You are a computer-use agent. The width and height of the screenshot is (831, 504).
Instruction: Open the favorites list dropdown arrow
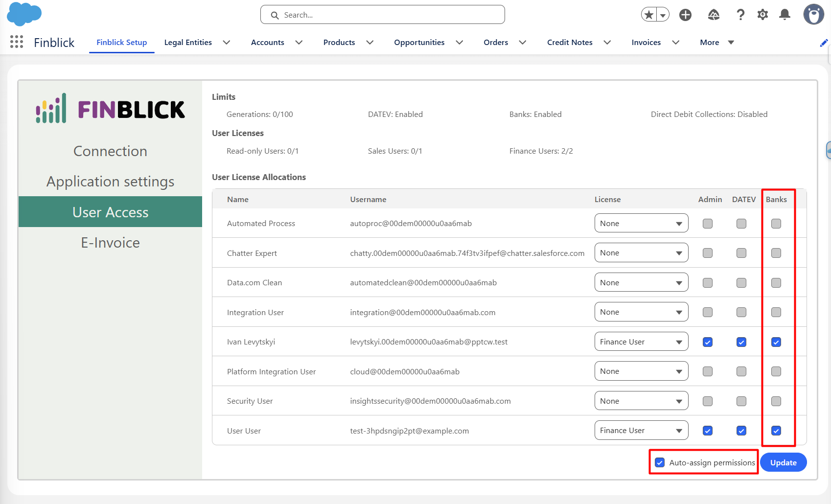tap(663, 15)
